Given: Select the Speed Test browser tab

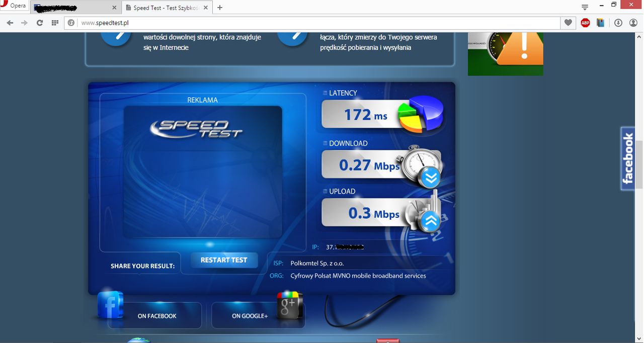Looking at the screenshot, I should tap(167, 8).
